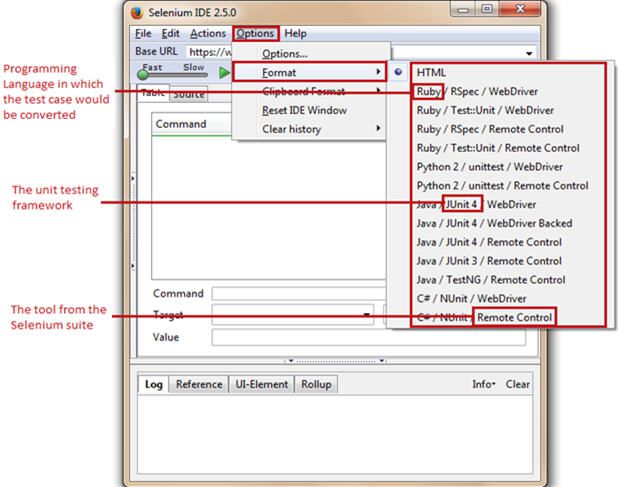The width and height of the screenshot is (618, 487).
Task: Select Ruby / Test::Unit / WebDriver format
Action: click(x=485, y=110)
